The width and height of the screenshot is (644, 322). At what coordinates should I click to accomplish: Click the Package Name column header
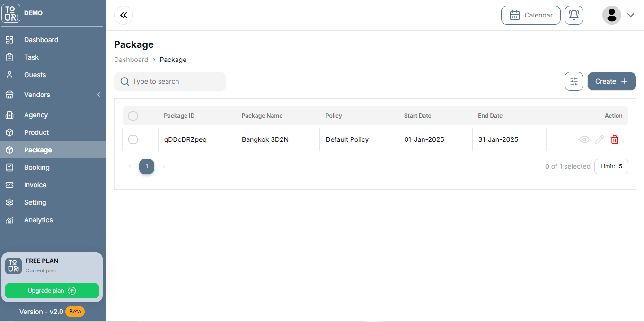pos(262,116)
